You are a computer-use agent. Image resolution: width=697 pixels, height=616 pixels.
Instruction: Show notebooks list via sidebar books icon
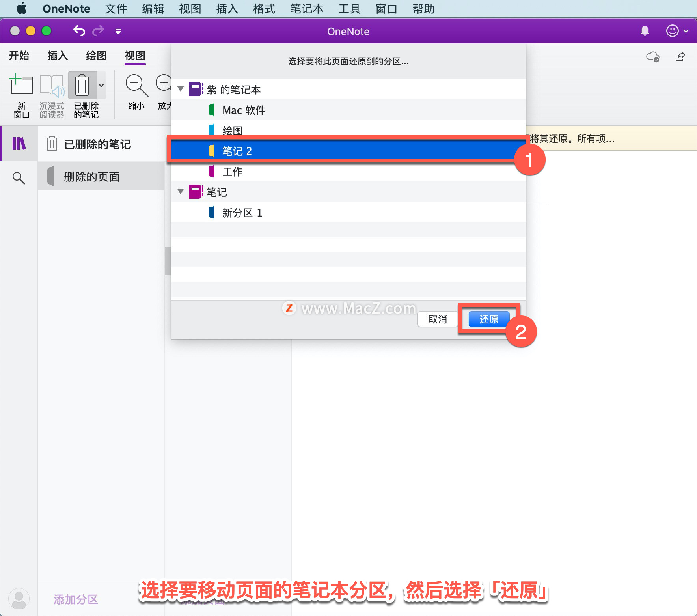(19, 144)
